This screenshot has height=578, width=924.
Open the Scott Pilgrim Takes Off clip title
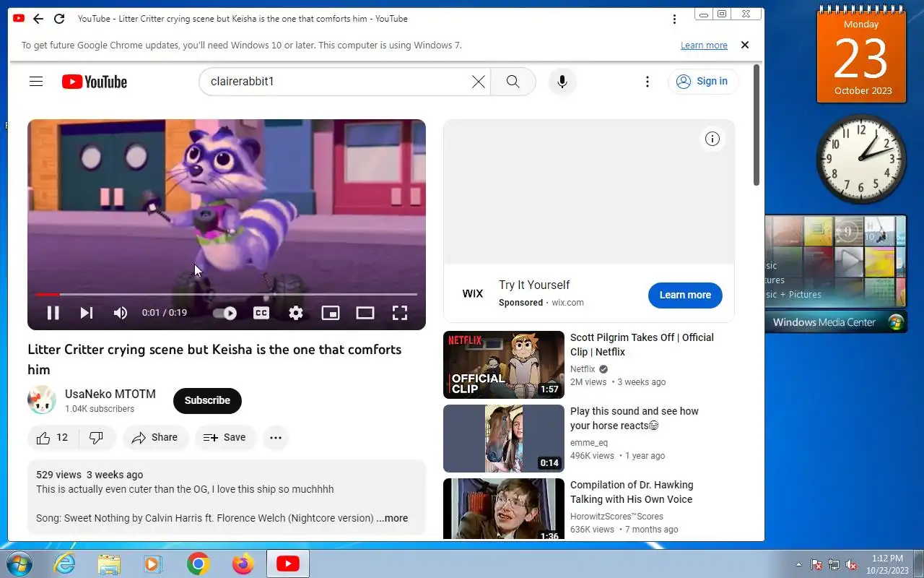coord(642,345)
